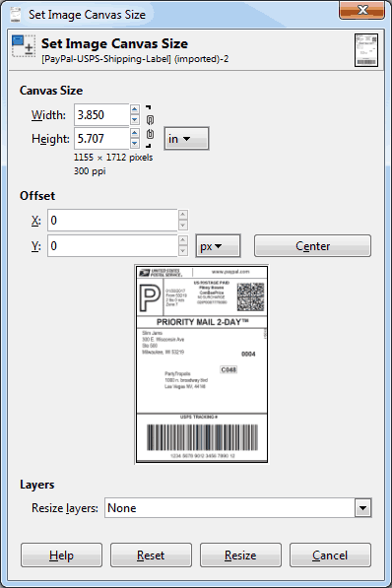Increase canvas Height with the up arrow
Screen dimensions: 392x588
tap(135, 133)
